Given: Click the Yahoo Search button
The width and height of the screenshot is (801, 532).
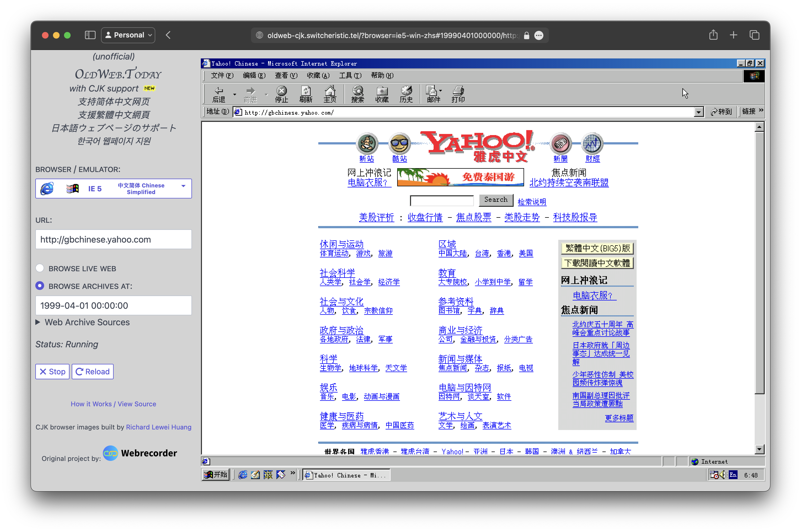Looking at the screenshot, I should tap(496, 200).
